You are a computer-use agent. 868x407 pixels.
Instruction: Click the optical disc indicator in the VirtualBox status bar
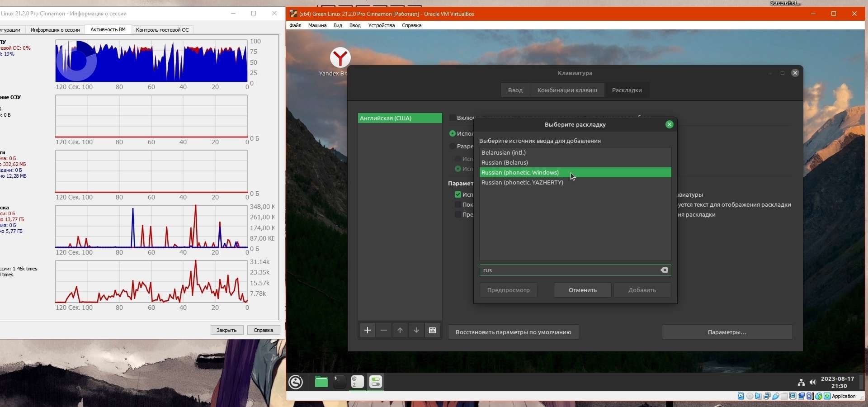coord(750,396)
